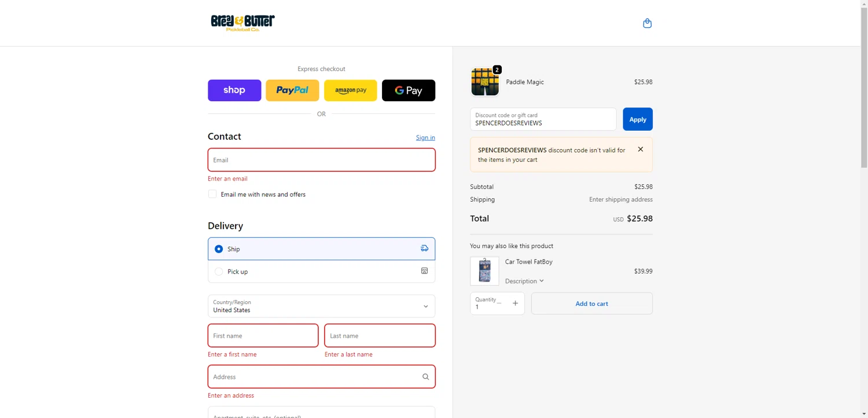868x418 pixels.
Task: Focus the Last name field
Action: (380, 335)
